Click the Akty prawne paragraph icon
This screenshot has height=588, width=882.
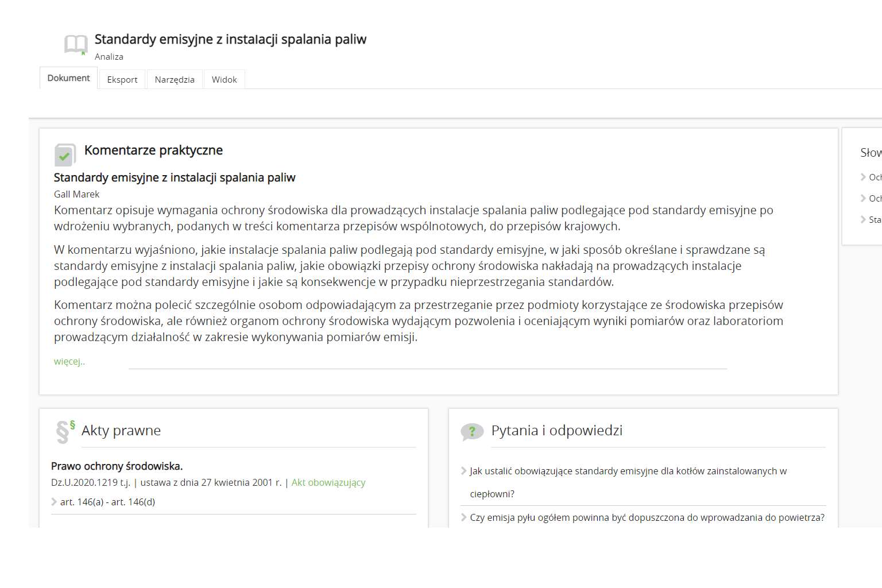point(65,432)
